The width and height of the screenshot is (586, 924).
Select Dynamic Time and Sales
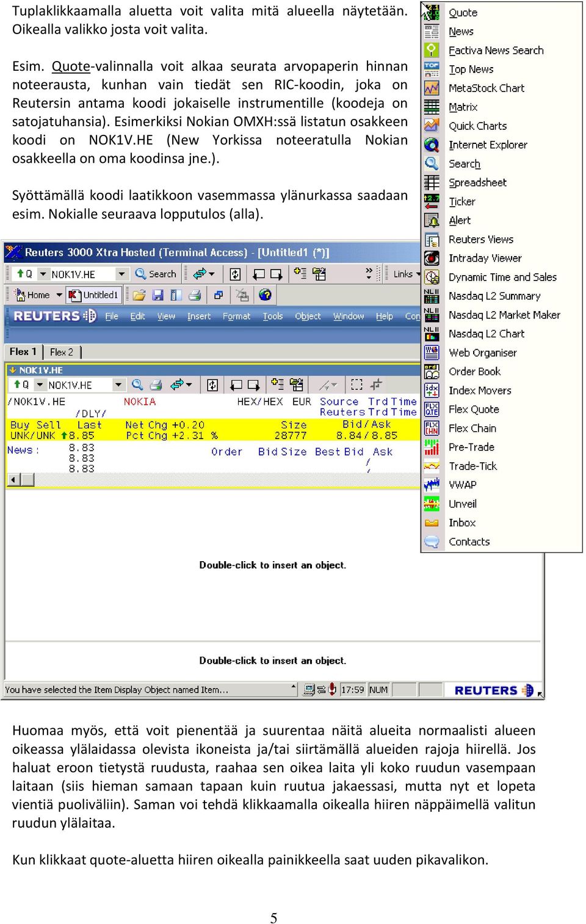(x=502, y=278)
